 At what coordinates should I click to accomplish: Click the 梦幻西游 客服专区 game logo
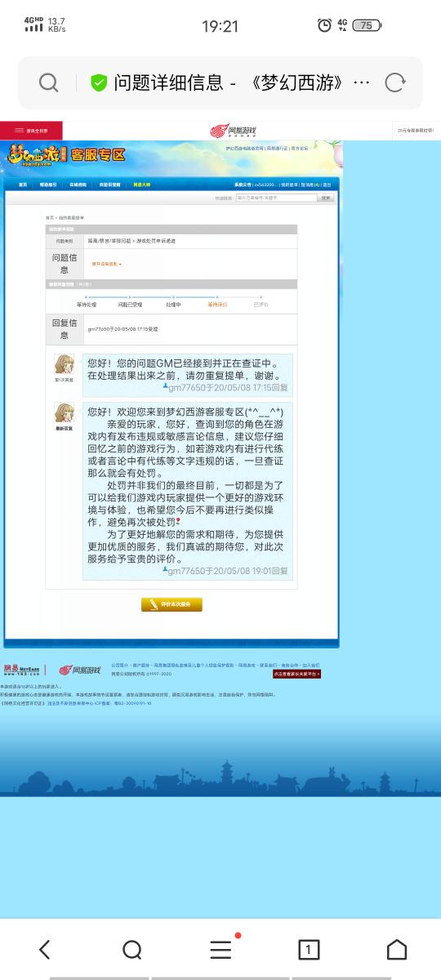click(67, 154)
